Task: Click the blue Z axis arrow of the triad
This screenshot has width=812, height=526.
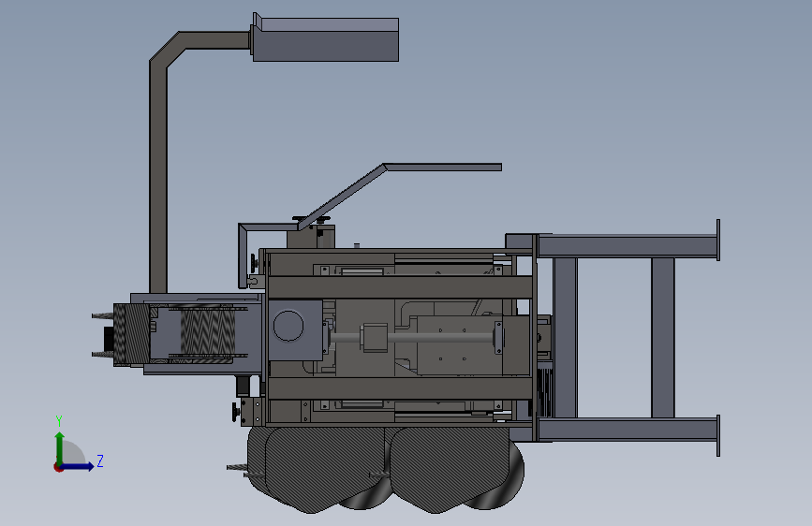Action: 78,466
